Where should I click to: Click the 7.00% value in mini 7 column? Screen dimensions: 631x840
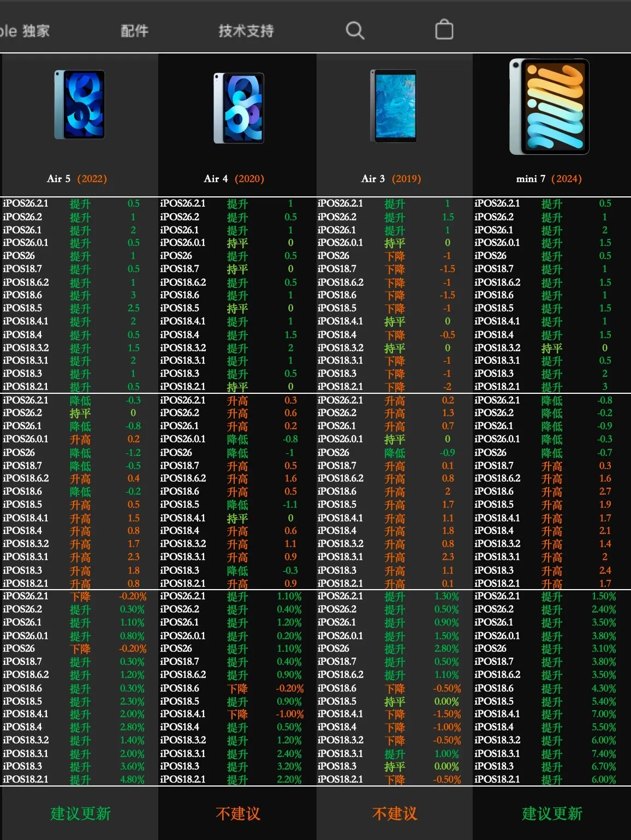coord(604,714)
